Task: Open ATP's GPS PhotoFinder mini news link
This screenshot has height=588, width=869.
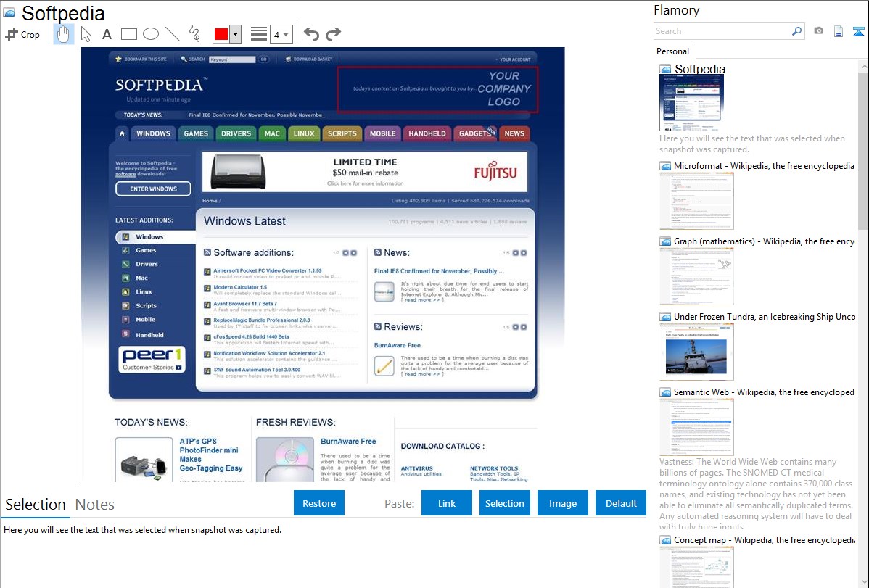Action: pos(210,455)
